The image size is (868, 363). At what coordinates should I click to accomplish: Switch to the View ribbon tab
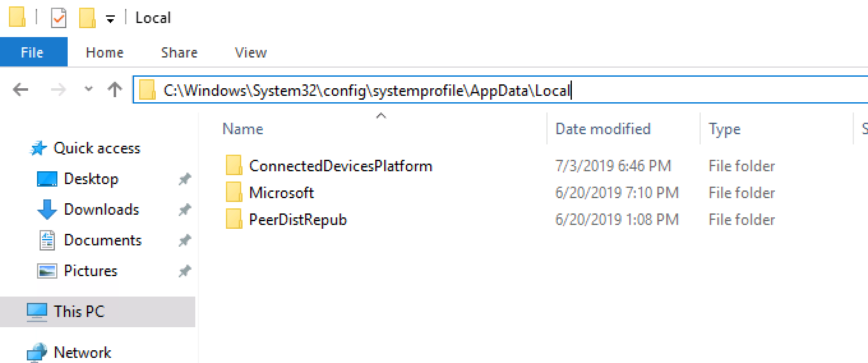(250, 52)
